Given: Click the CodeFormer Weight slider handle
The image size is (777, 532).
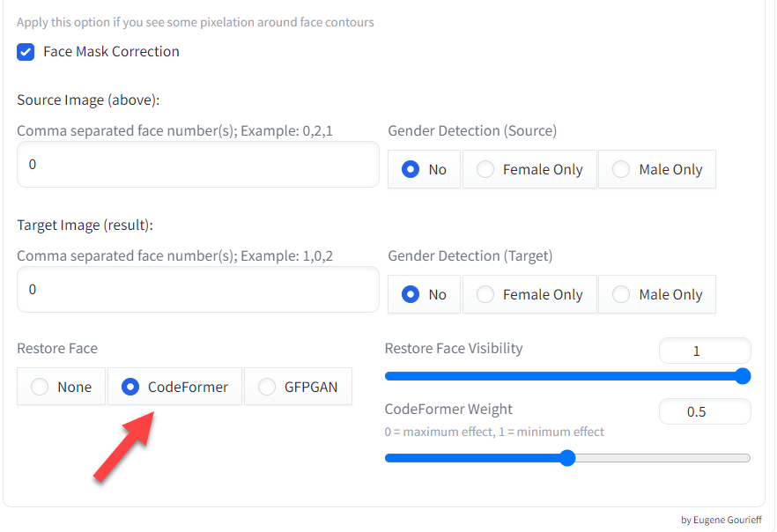Looking at the screenshot, I should pos(567,458).
